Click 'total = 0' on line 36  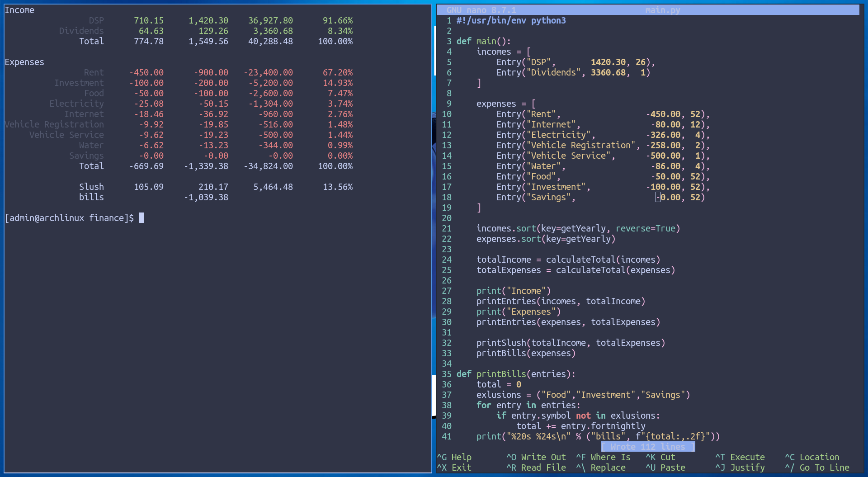click(499, 384)
